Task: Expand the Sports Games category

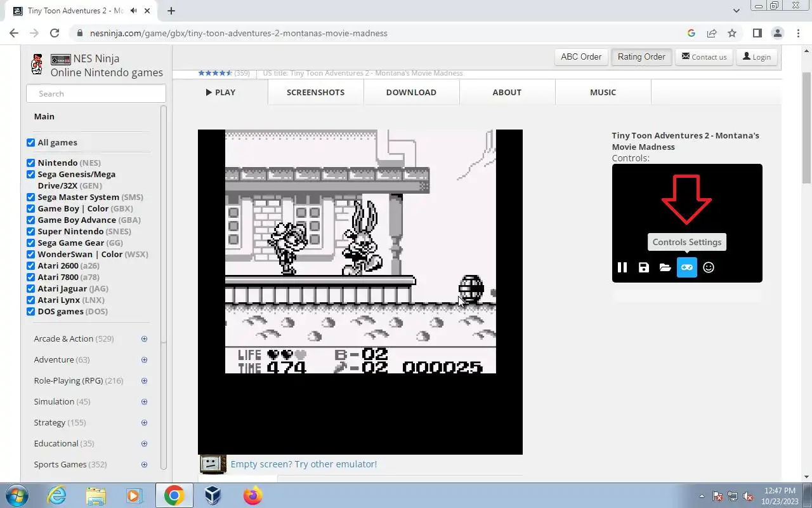Action: [144, 465]
